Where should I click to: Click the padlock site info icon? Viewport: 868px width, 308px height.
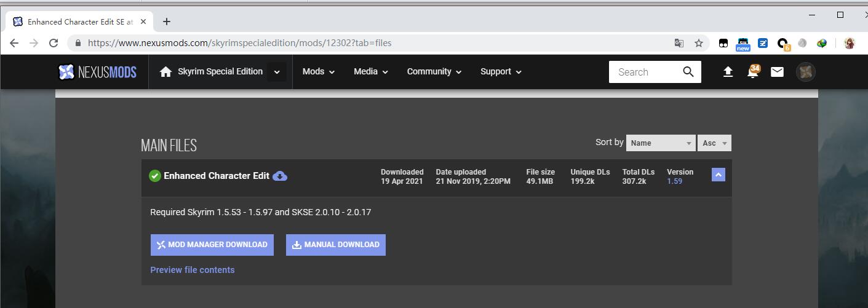[x=78, y=43]
